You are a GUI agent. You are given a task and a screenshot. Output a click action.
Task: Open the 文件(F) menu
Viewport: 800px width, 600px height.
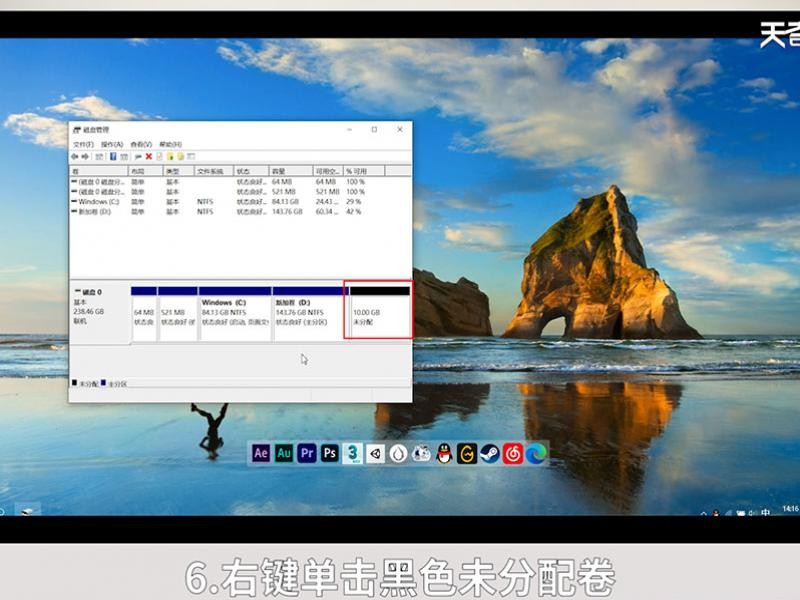tap(83, 144)
